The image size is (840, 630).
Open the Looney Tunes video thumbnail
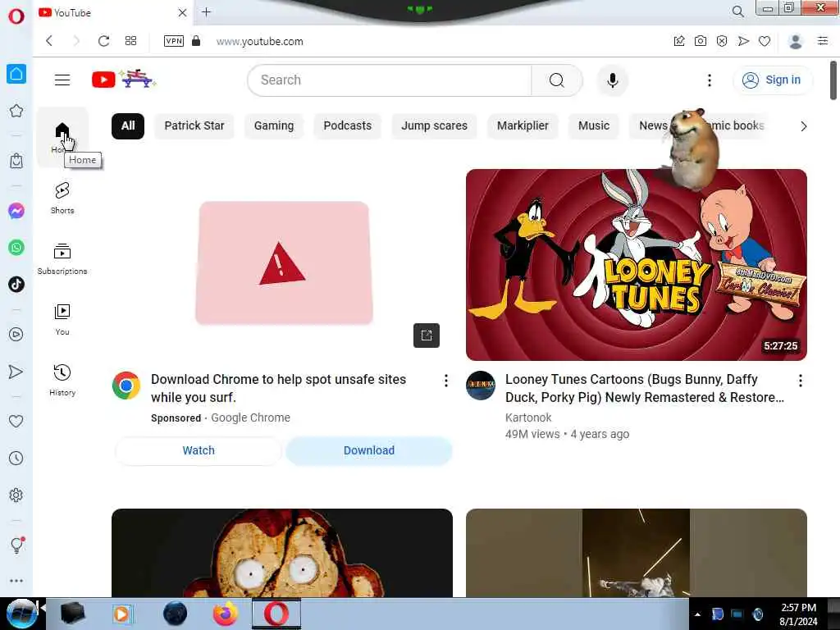(636, 265)
